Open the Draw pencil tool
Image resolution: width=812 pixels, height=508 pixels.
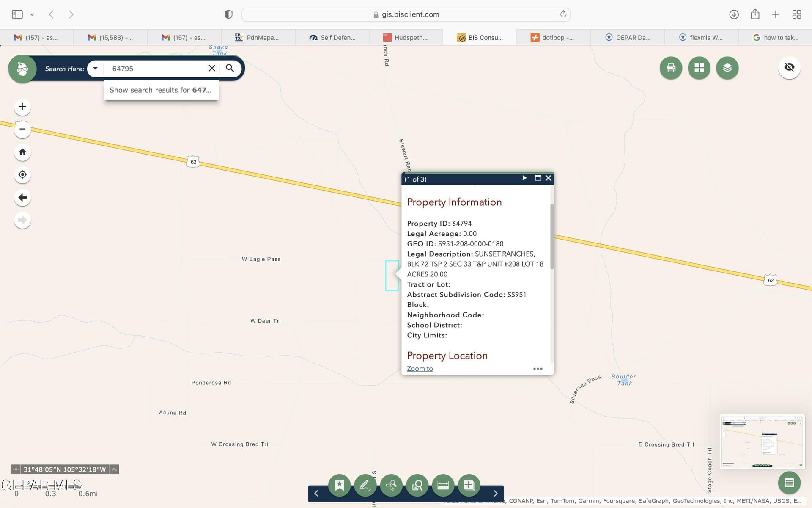pyautogui.click(x=365, y=485)
